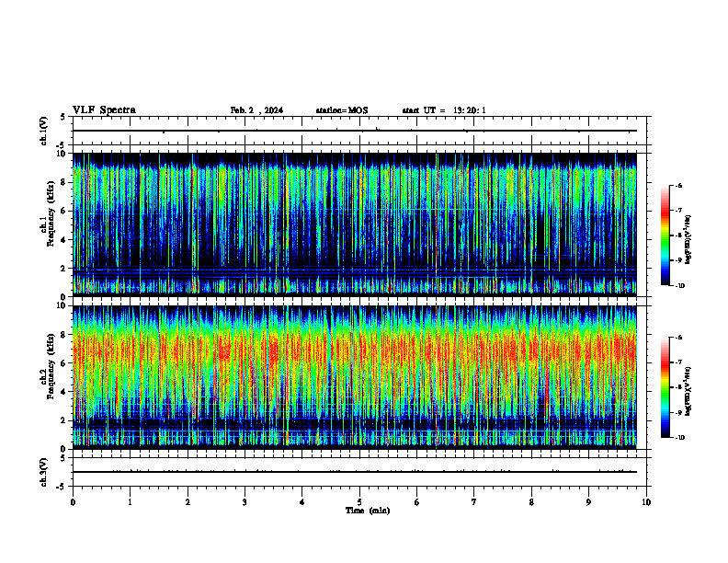This screenshot has width=728, height=563.
Task: Click the log(PSD) label beside ch.1 color bar
Action: 688,240
